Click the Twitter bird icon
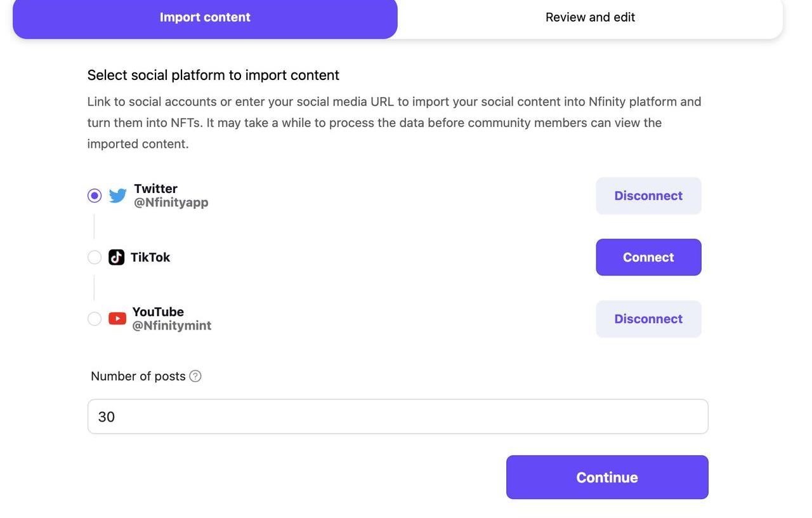 (x=117, y=196)
